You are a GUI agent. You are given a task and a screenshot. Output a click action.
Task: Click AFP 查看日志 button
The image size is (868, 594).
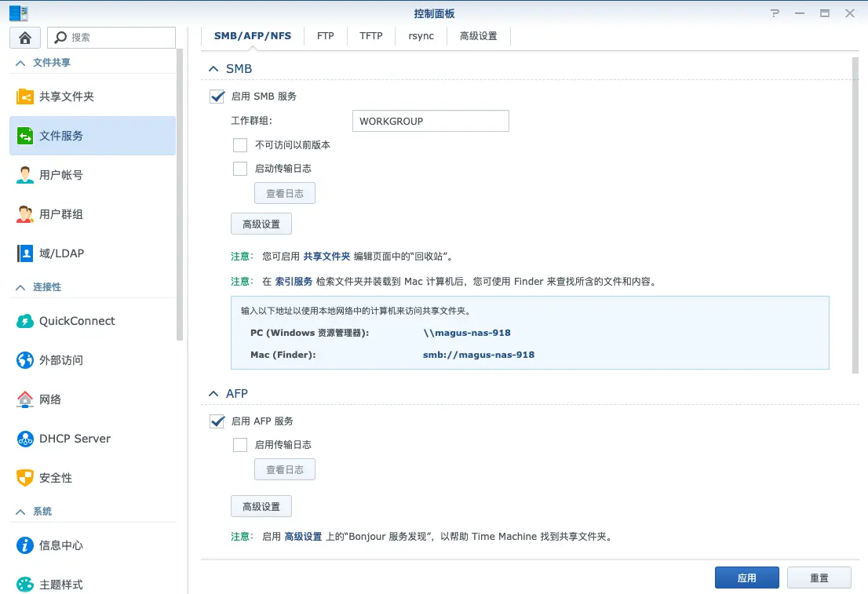pyautogui.click(x=285, y=469)
